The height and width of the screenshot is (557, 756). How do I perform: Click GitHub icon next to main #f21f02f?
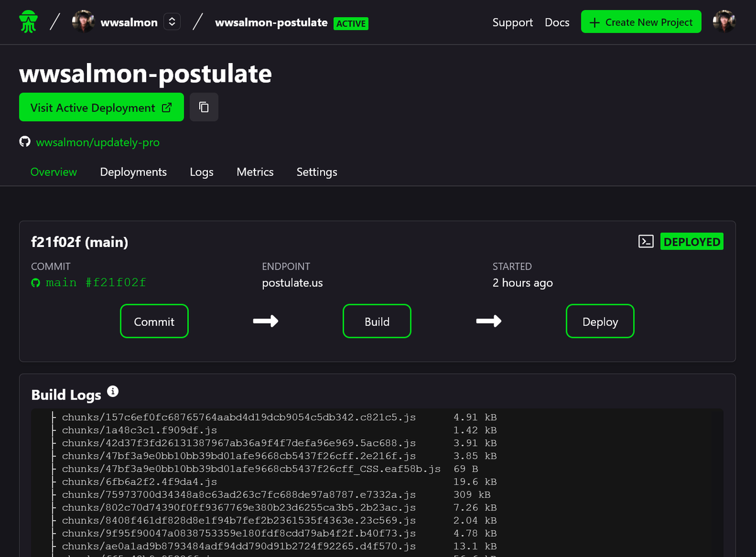click(x=36, y=283)
